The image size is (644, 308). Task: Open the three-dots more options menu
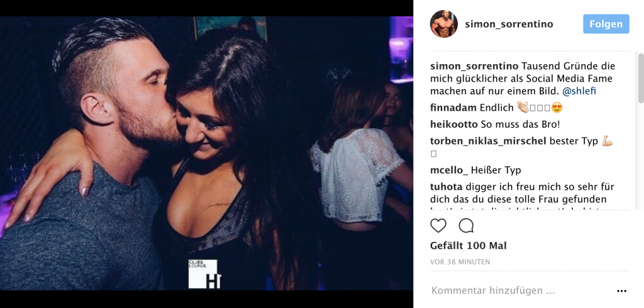(x=621, y=291)
